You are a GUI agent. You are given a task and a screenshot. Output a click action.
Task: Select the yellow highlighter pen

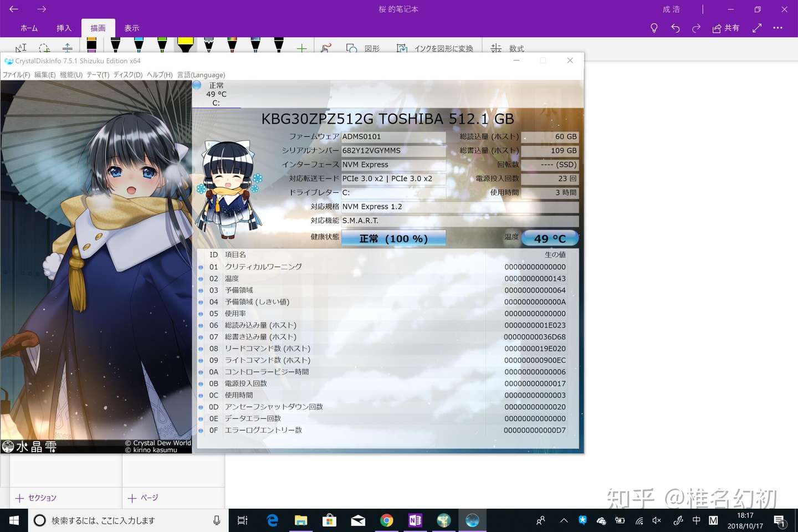tap(185, 45)
